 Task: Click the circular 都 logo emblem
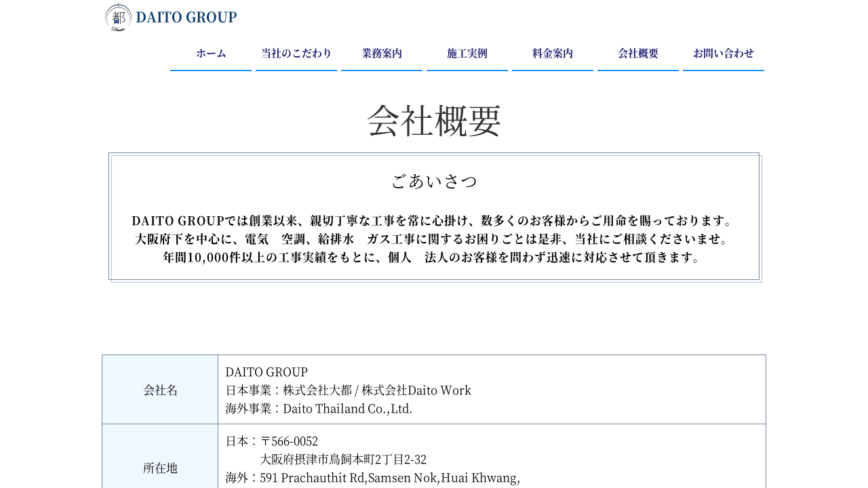pyautogui.click(x=118, y=18)
